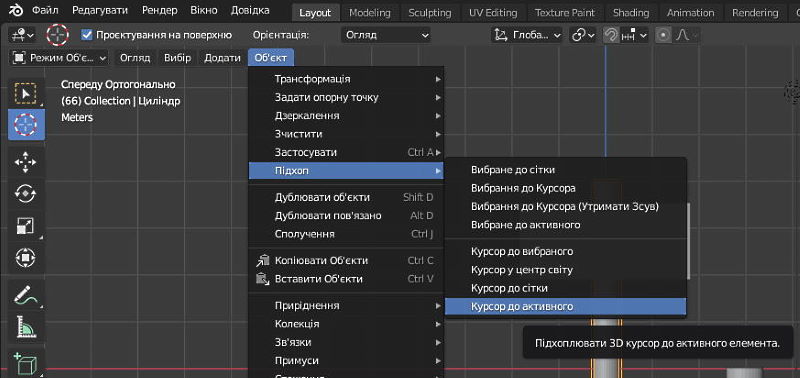
Task: Select the Rotate tool
Action: click(x=26, y=193)
